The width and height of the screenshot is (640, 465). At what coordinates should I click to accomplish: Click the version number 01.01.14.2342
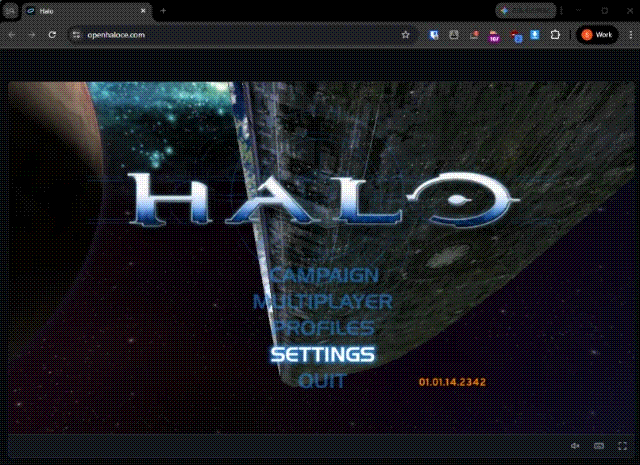[452, 382]
